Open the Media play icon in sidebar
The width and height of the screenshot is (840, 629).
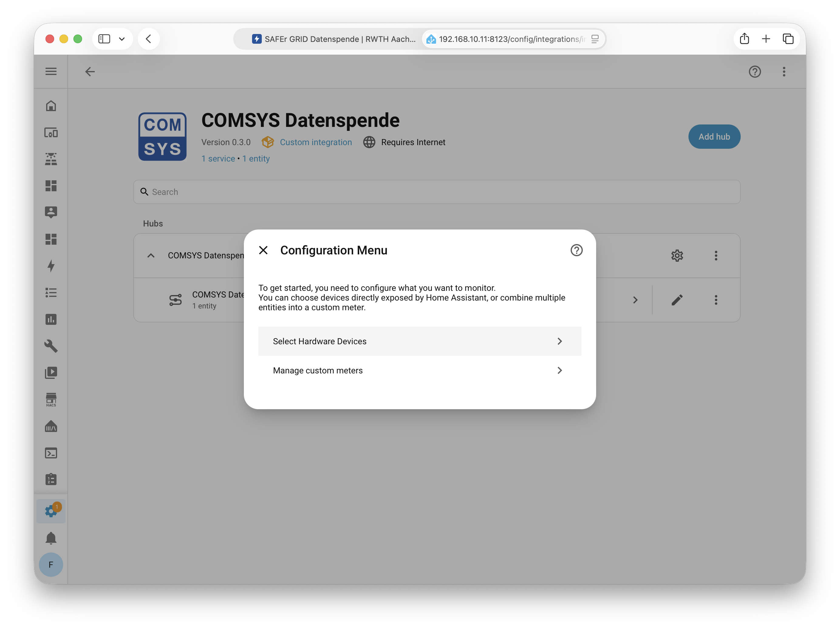[51, 373]
